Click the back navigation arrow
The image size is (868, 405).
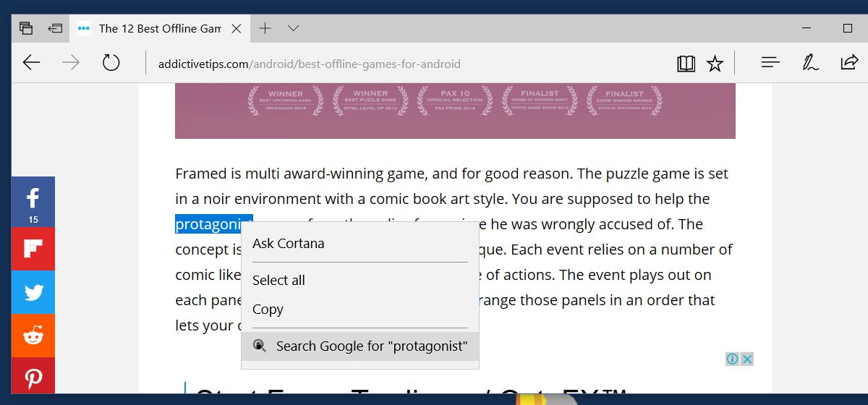pos(31,63)
